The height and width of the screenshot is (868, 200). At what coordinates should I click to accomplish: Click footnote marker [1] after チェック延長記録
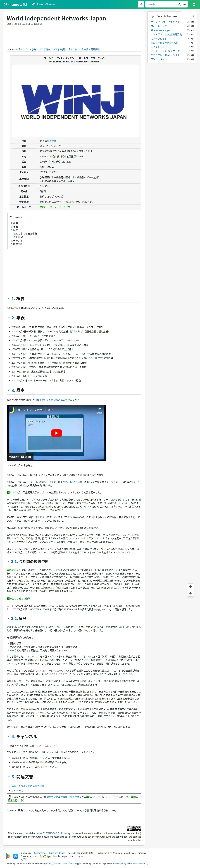(x=29, y=598)
